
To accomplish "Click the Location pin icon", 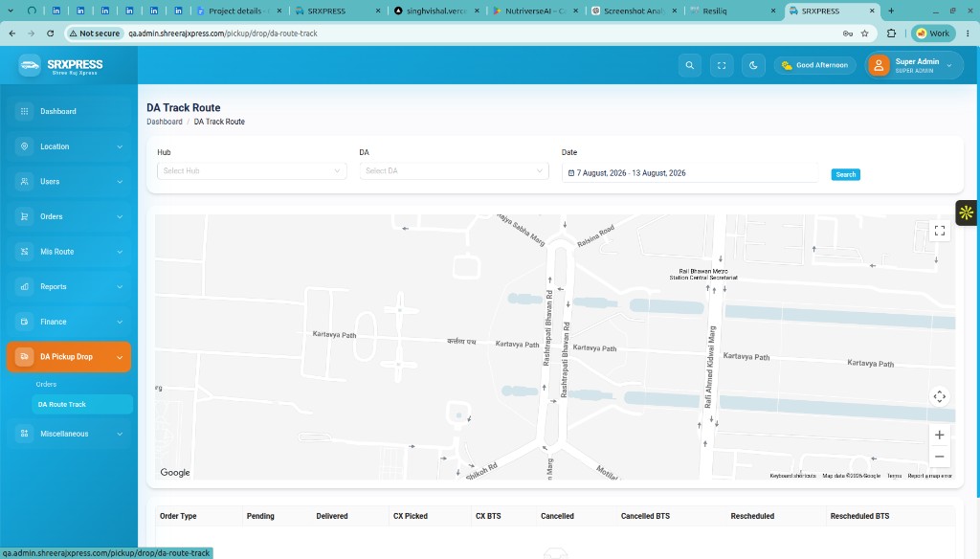I will tap(24, 146).
